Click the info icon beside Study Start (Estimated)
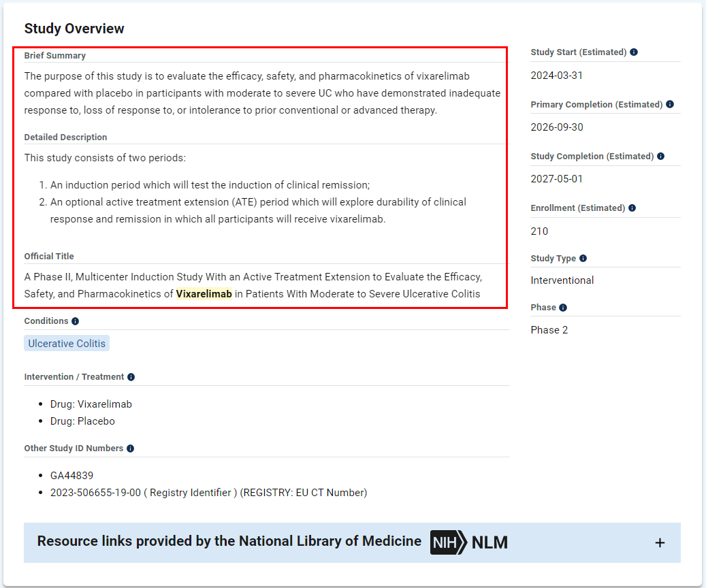The width and height of the screenshot is (706, 588). point(634,52)
